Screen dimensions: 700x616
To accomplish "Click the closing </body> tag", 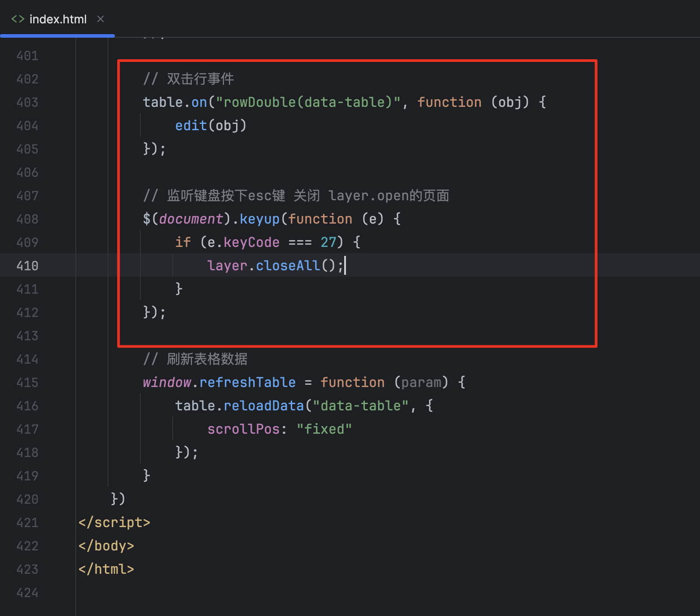I will coord(106,546).
